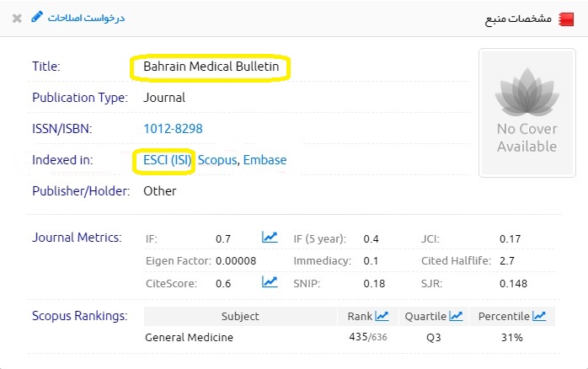The height and width of the screenshot is (369, 588).
Task: Open the Scopus index link
Action: pos(217,160)
